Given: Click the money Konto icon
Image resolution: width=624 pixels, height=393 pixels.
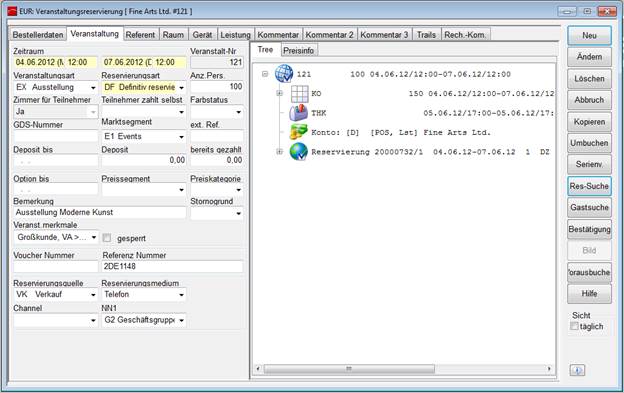Looking at the screenshot, I should point(298,132).
